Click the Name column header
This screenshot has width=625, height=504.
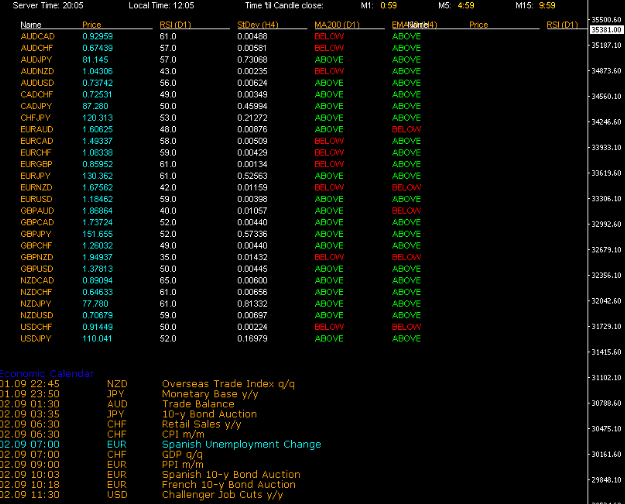click(x=31, y=23)
